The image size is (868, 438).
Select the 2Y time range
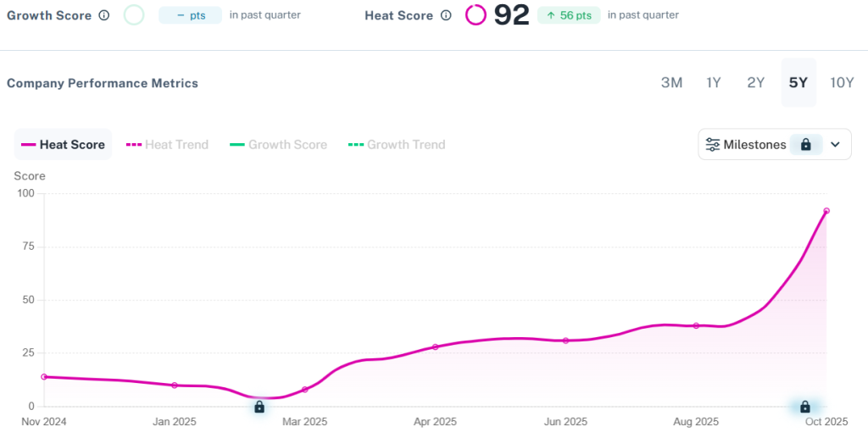(x=755, y=83)
